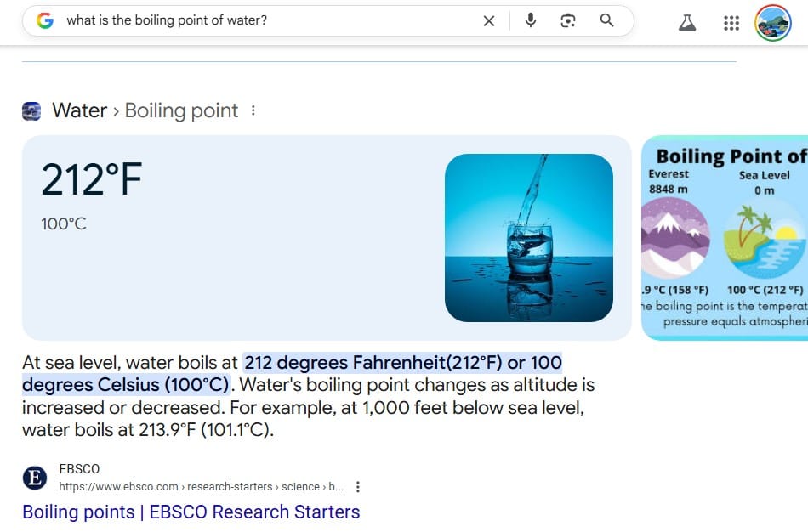This screenshot has height=532, width=808.
Task: Click the Google logo in the search bar
Action: (44, 20)
